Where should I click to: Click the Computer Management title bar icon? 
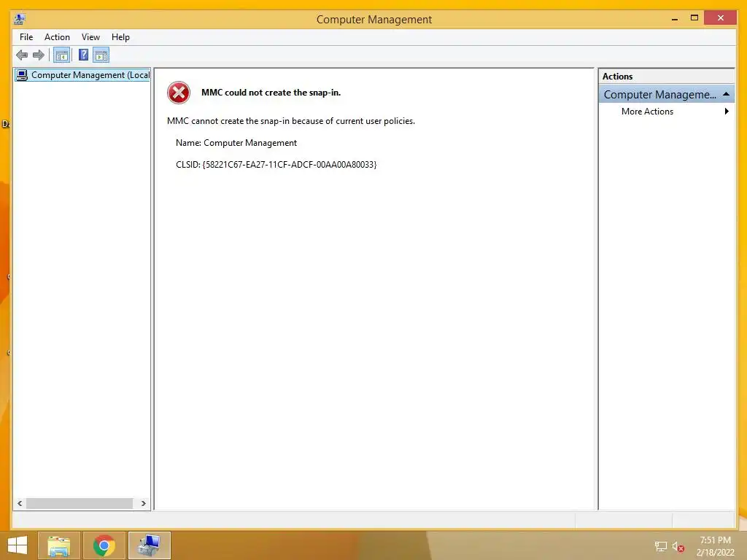[x=20, y=19]
